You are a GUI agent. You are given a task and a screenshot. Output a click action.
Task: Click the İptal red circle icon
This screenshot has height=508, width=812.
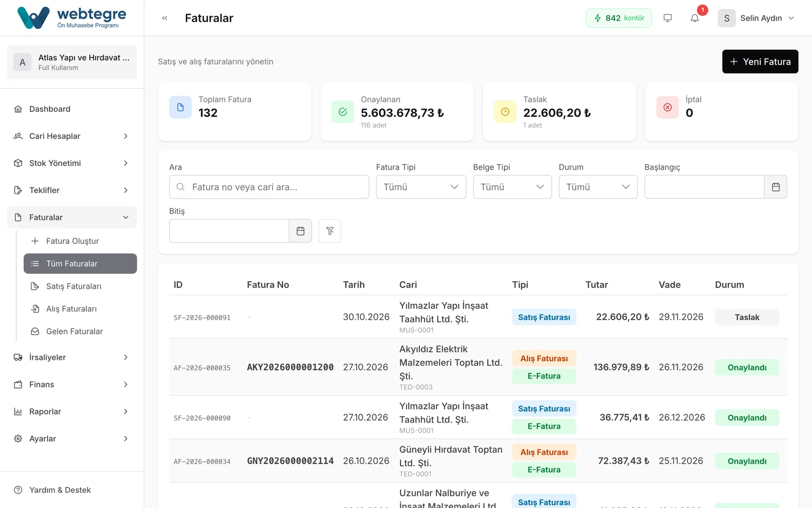[667, 107]
